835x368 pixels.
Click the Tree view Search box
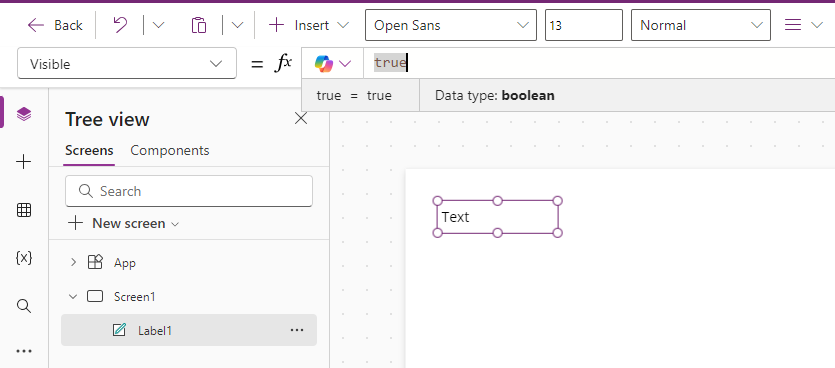pos(189,191)
